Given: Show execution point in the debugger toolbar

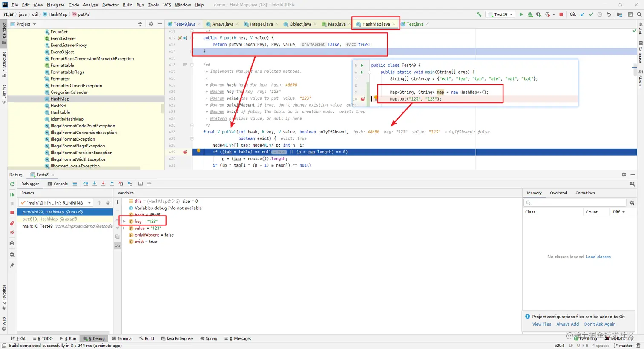Looking at the screenshot, I should tap(75, 184).
